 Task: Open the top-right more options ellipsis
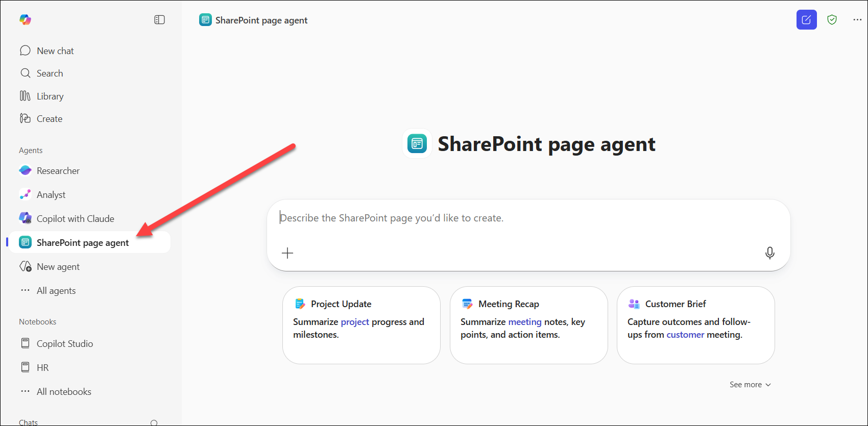pyautogui.click(x=857, y=20)
